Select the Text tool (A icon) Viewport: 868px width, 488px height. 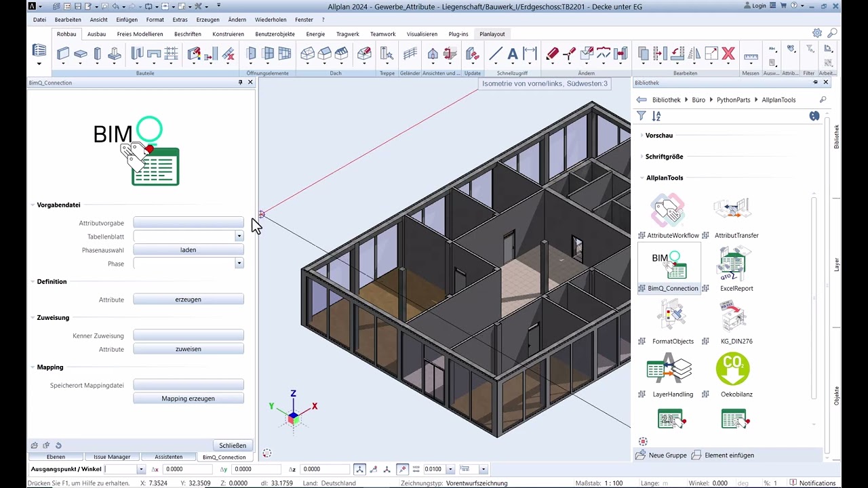click(x=513, y=54)
